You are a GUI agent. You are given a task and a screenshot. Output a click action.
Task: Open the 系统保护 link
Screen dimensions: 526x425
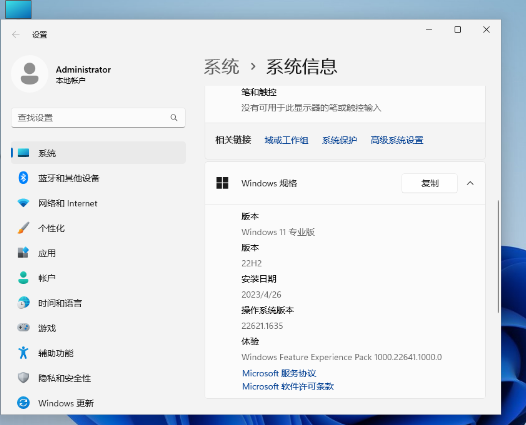pos(339,140)
